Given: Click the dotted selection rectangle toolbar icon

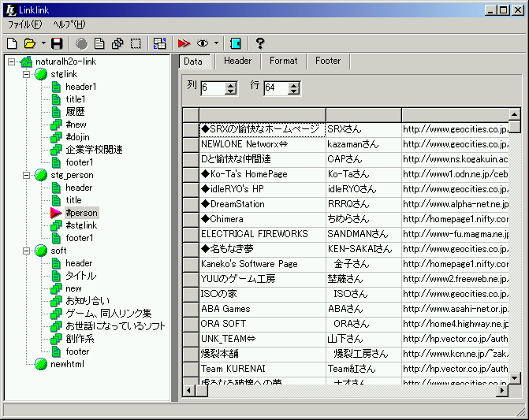Looking at the screenshot, I should click(136, 43).
